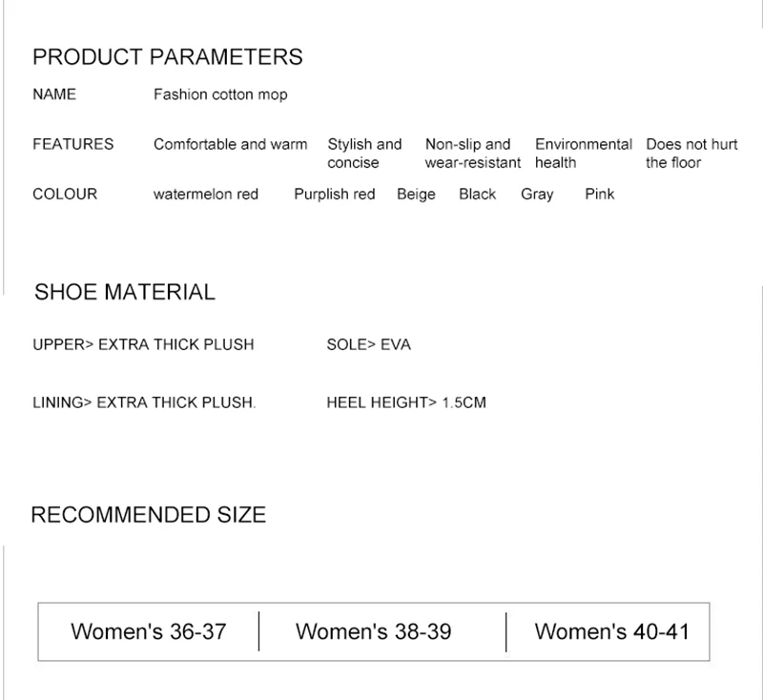Click Does not hurt the floor text
Screen dimensions: 763x700
(x=691, y=154)
